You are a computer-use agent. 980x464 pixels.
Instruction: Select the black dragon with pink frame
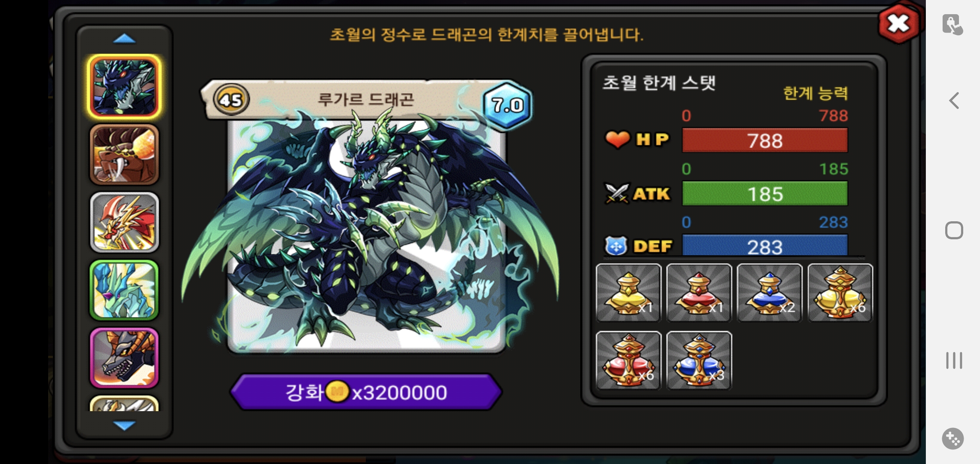pos(124,358)
